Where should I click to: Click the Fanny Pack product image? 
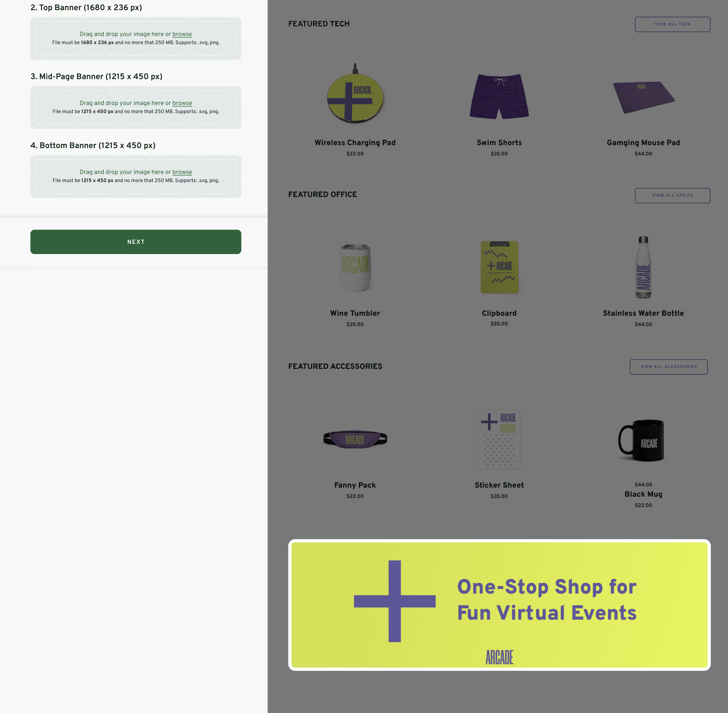click(x=355, y=439)
